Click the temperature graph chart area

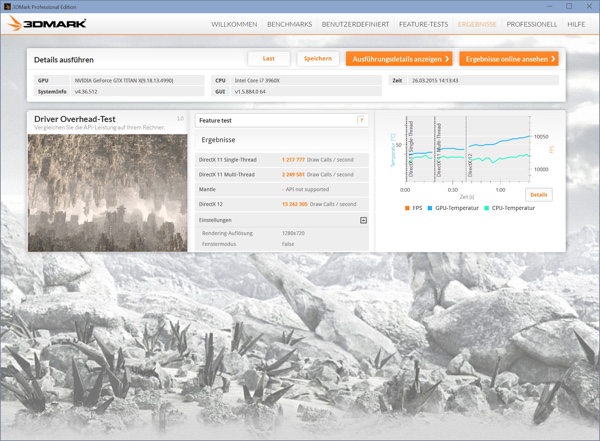coord(468,149)
